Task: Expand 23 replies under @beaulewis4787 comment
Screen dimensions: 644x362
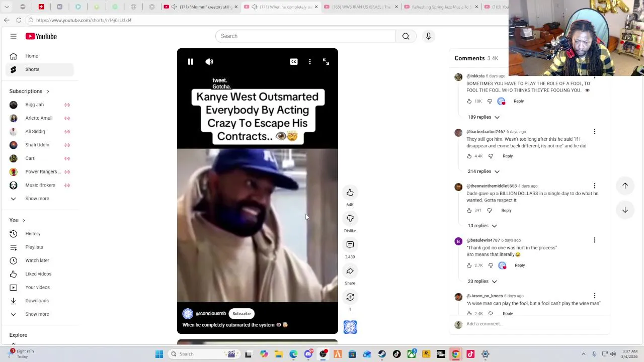Action: pyautogui.click(x=482, y=281)
